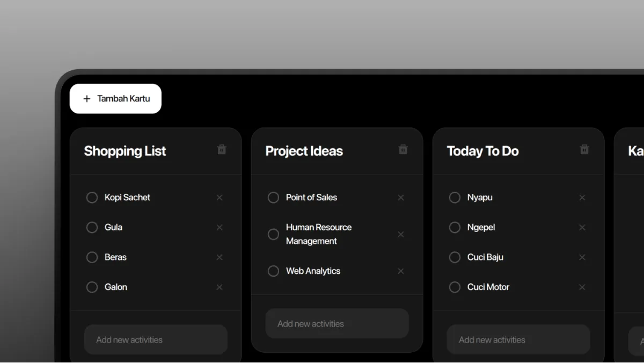The image size is (644, 363).
Task: Delete the Shopping List card via trash icon
Action: pyautogui.click(x=222, y=150)
